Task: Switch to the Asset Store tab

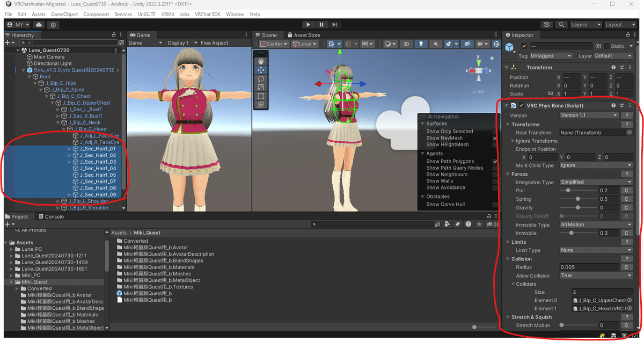Action: click(303, 35)
